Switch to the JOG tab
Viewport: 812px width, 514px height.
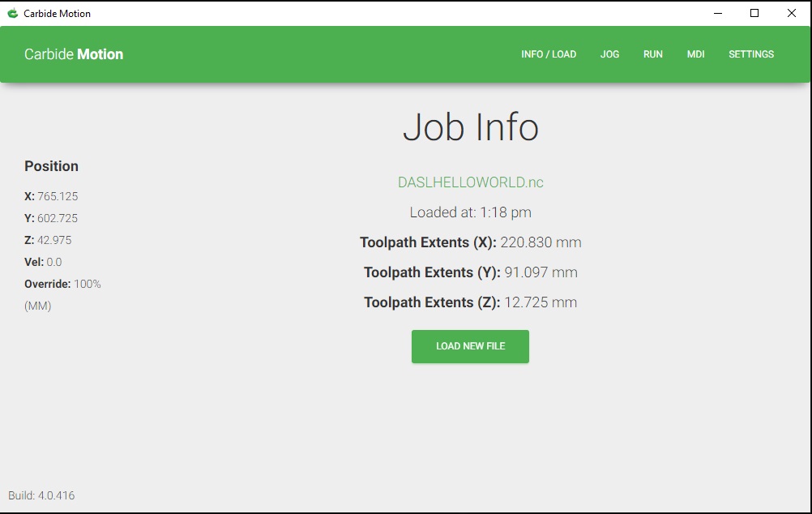pyautogui.click(x=609, y=54)
